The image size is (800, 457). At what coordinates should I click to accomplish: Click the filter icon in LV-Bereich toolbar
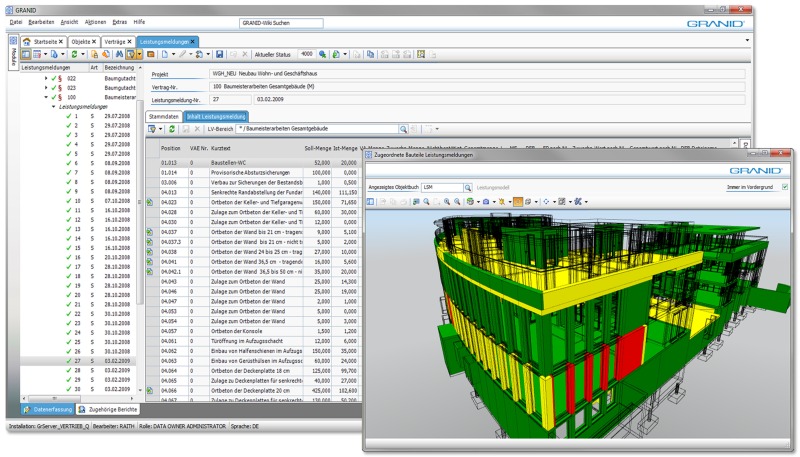(x=152, y=129)
